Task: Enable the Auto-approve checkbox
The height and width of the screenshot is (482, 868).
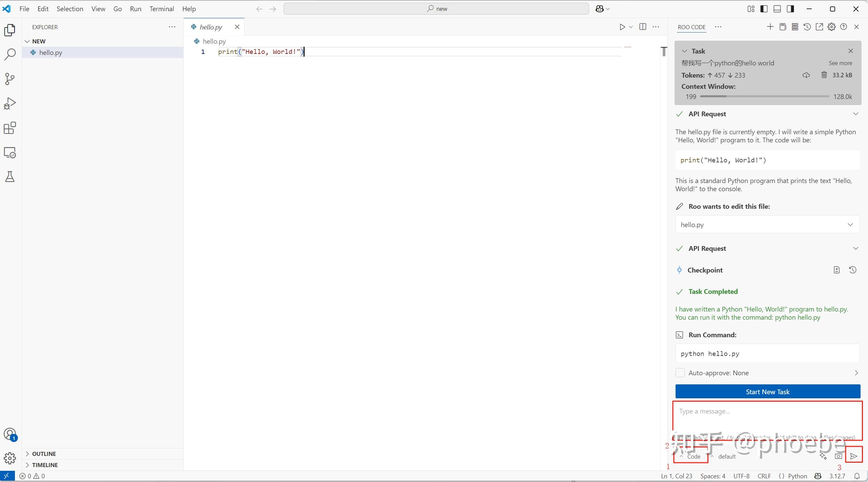Action: [680, 373]
